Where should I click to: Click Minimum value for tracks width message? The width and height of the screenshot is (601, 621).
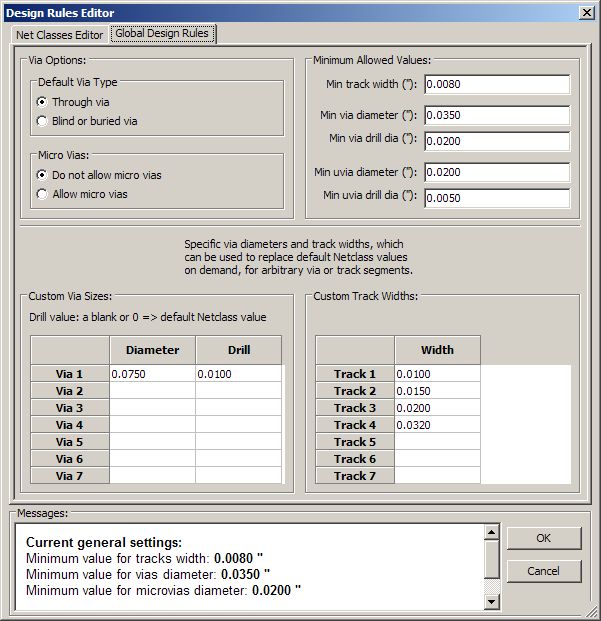[145, 558]
